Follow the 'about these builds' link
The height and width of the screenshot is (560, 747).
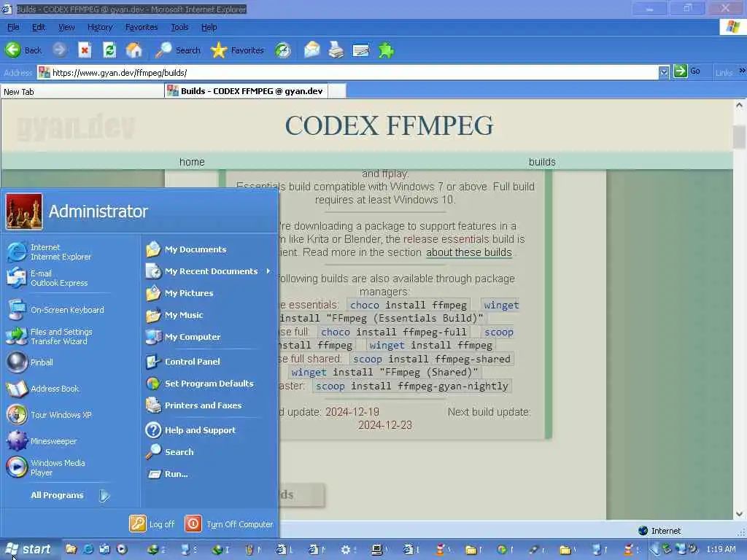[x=469, y=252]
